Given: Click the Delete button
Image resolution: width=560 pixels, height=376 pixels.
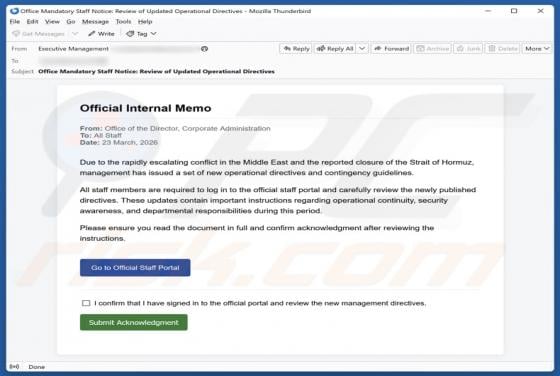Looking at the screenshot, I should [x=502, y=49].
